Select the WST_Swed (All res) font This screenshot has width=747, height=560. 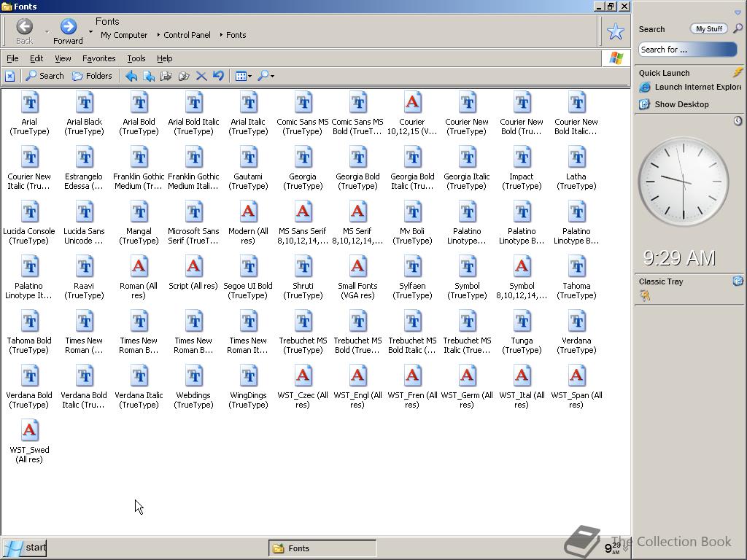point(29,441)
